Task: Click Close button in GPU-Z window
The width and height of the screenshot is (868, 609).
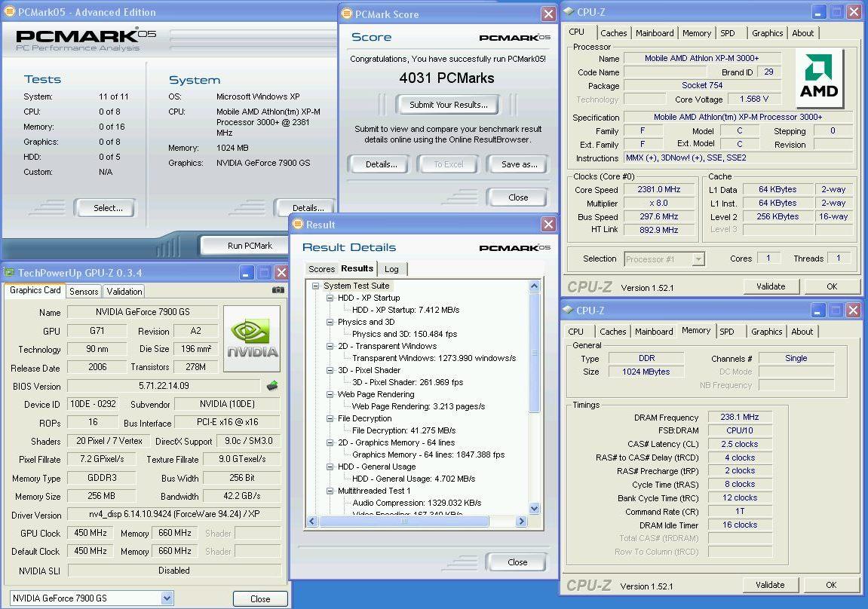Action: [x=260, y=598]
